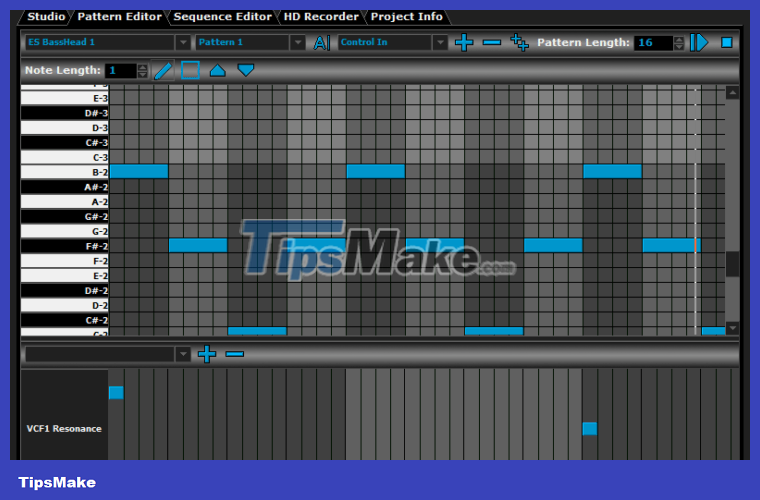Add a new pattern with plus icon
The image size is (760, 500).
point(464,43)
